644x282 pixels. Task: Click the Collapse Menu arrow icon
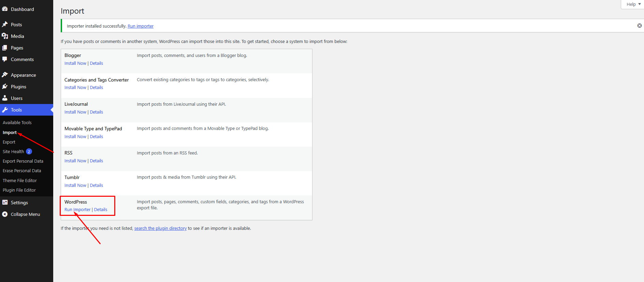coord(5,214)
